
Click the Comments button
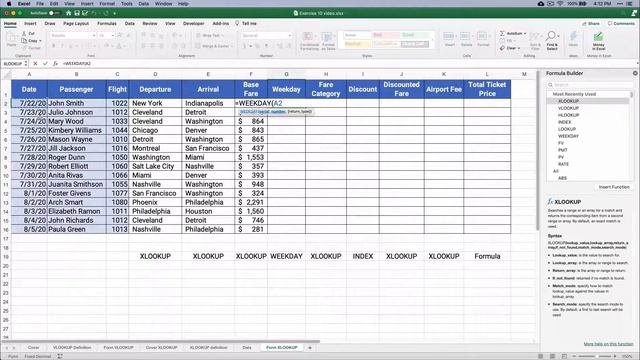tap(621, 24)
